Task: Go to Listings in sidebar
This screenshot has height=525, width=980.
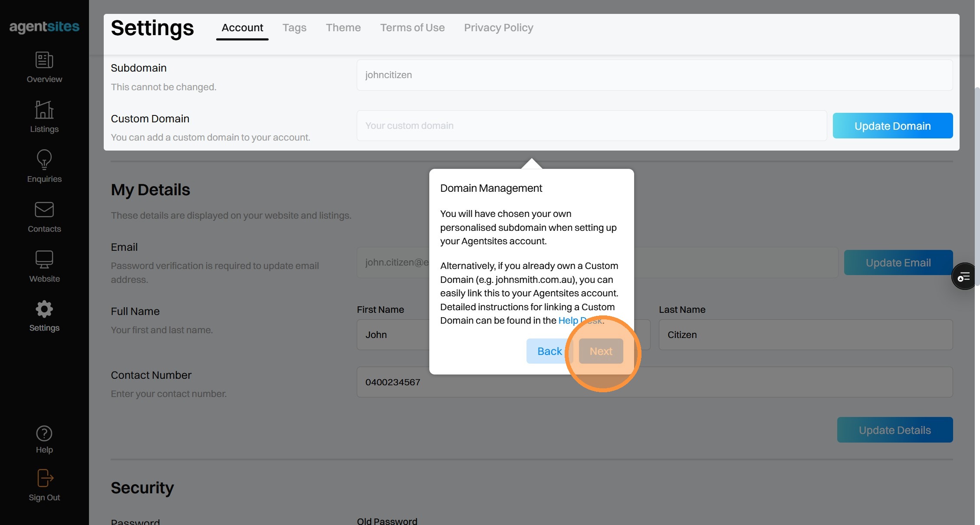Action: coord(44,110)
